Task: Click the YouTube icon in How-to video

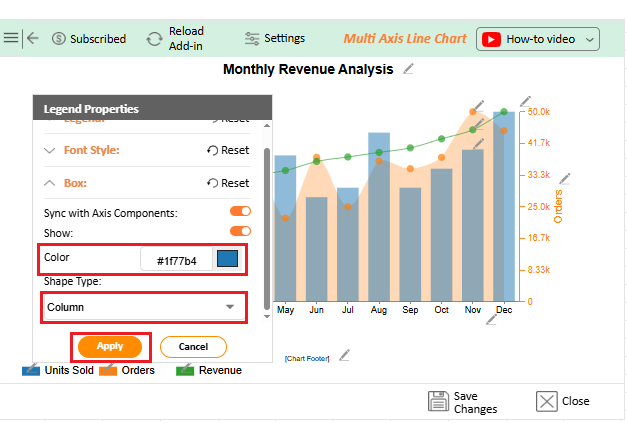Action: coord(491,39)
